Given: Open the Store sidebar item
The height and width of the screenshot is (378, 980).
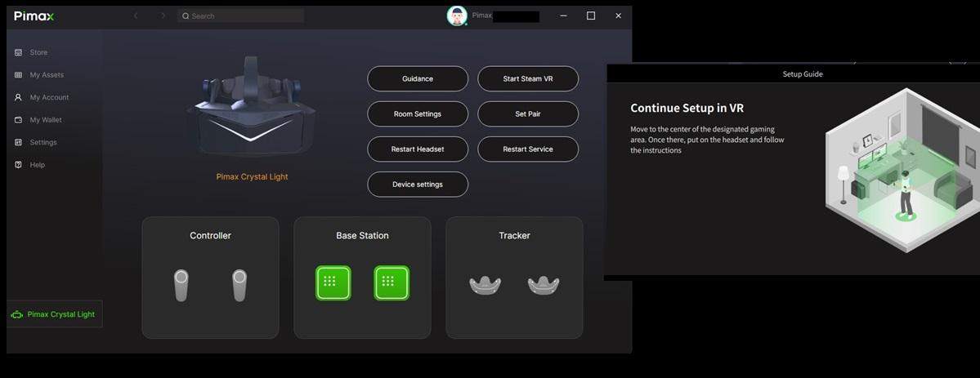Looking at the screenshot, I should click(38, 52).
